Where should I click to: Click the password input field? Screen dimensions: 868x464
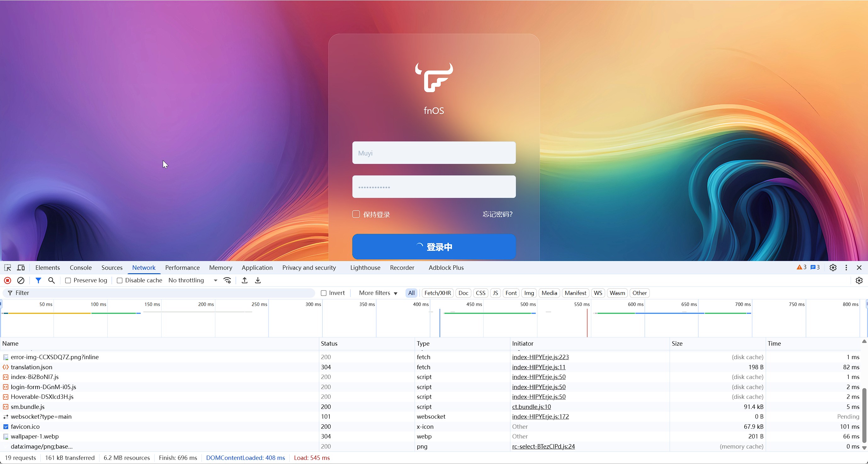434,187
